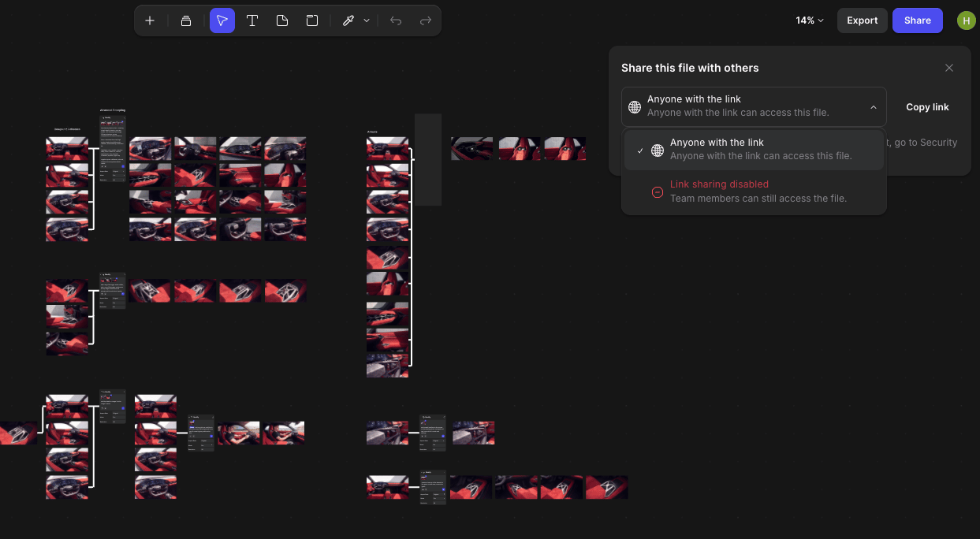Expand the eyedropper tool options arrow
Viewport: 980px width, 539px height.
tap(367, 20)
